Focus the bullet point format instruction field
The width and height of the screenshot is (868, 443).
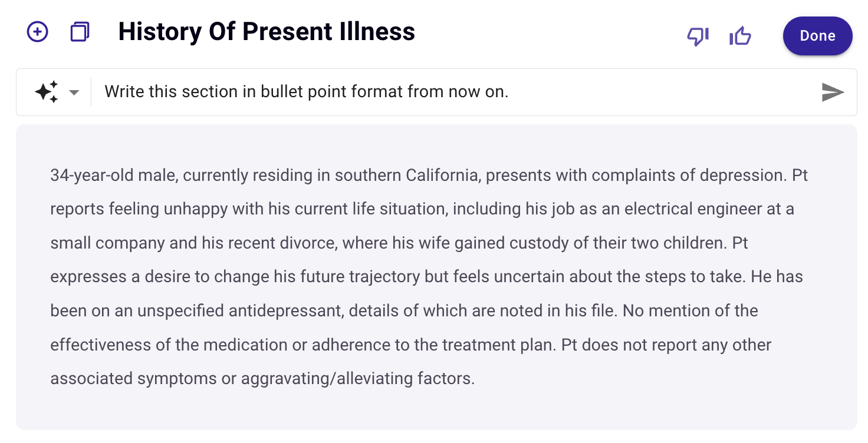pos(454,92)
